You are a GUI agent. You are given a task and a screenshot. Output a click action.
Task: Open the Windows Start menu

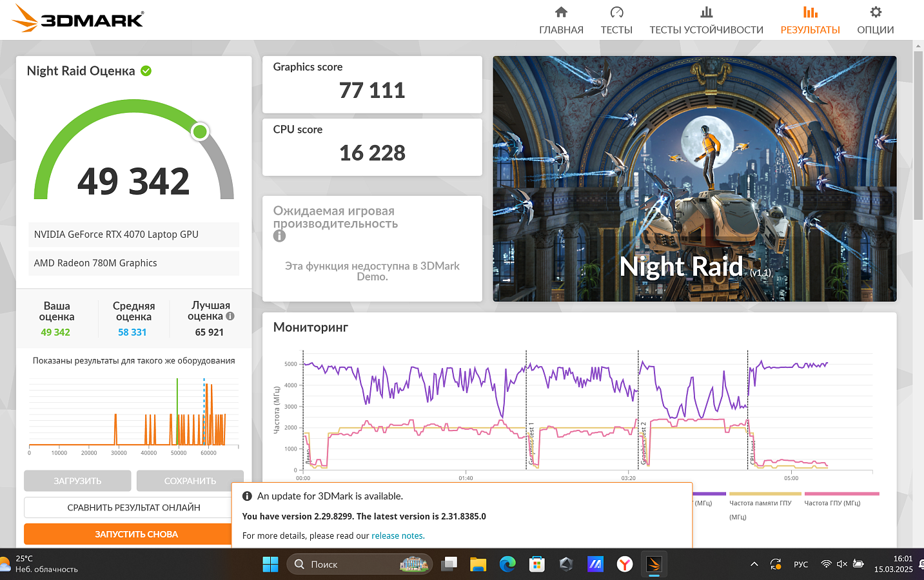pos(270,565)
